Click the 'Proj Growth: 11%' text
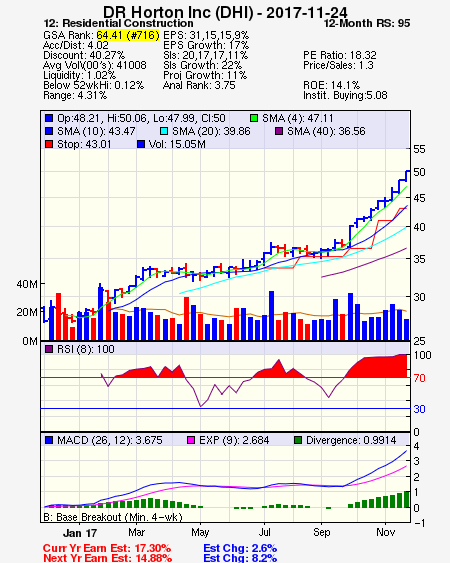Image resolution: width=450 pixels, height=563 pixels. pos(205,75)
